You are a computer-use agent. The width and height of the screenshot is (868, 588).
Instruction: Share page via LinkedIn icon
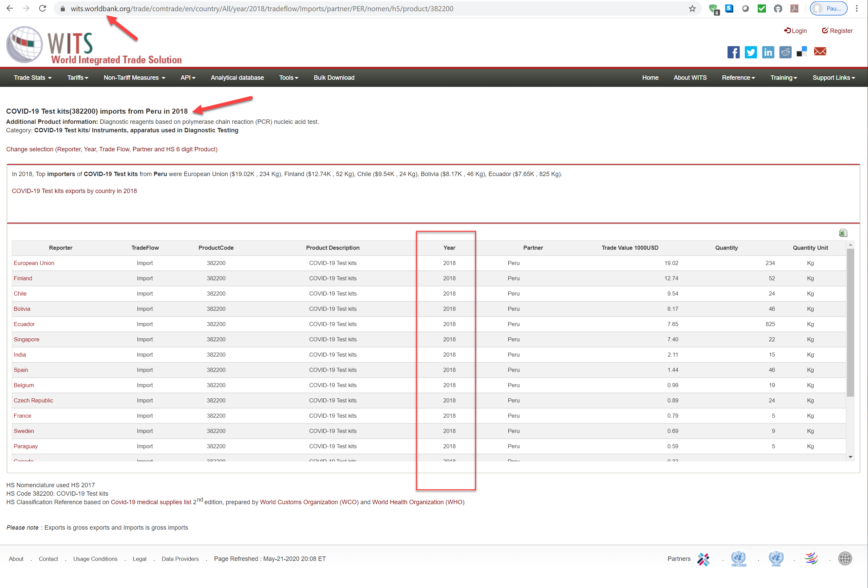tap(768, 52)
